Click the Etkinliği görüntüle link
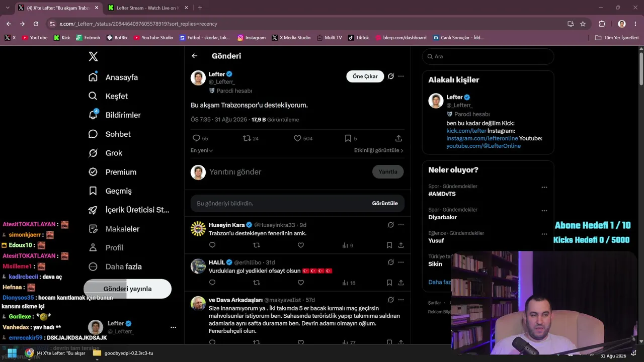Image resolution: width=644 pixels, height=362 pixels. point(379,150)
